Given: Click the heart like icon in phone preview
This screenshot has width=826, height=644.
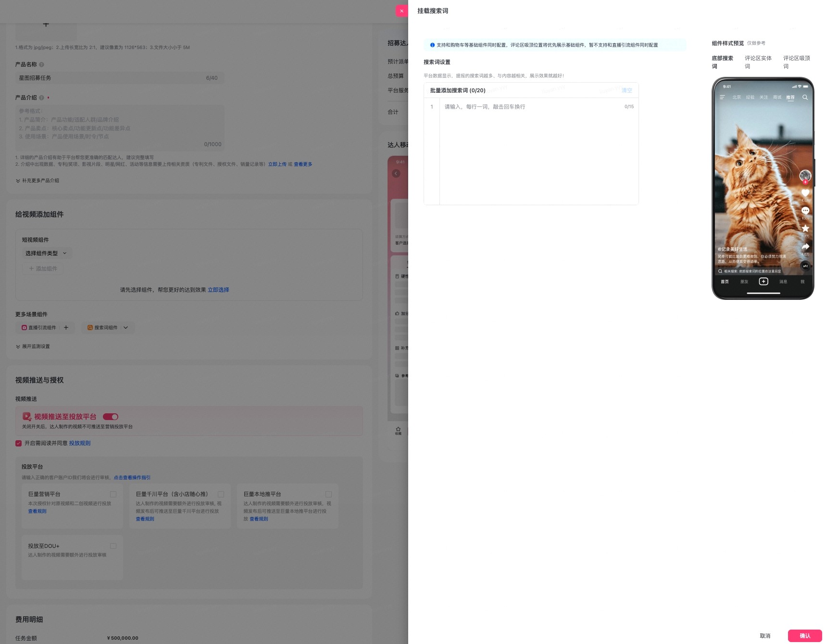Looking at the screenshot, I should pos(805,193).
